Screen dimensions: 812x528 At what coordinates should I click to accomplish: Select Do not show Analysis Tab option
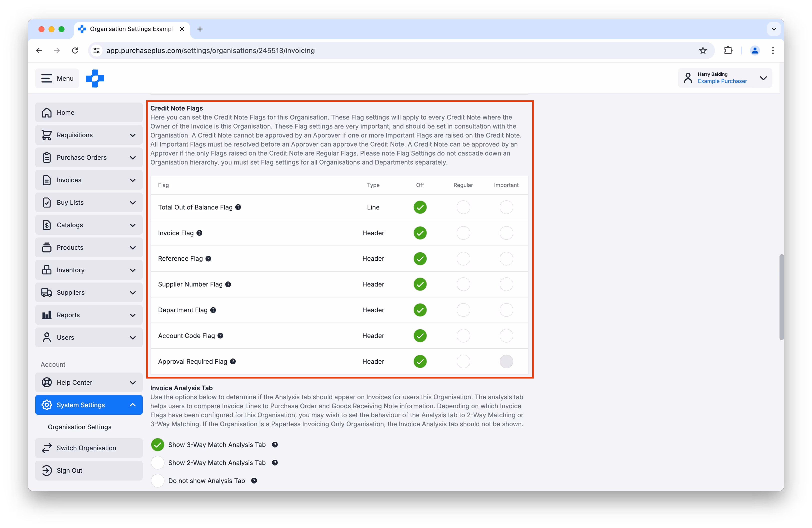157,480
